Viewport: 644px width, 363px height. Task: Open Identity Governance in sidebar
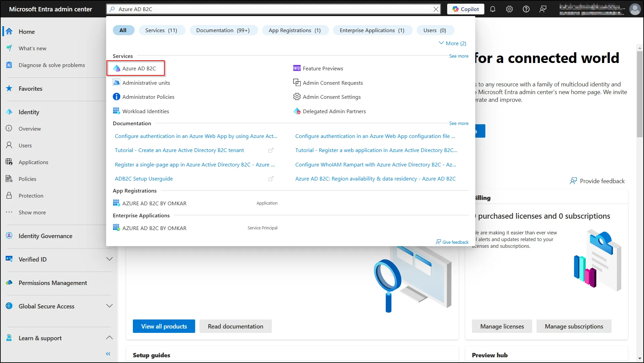coord(46,236)
